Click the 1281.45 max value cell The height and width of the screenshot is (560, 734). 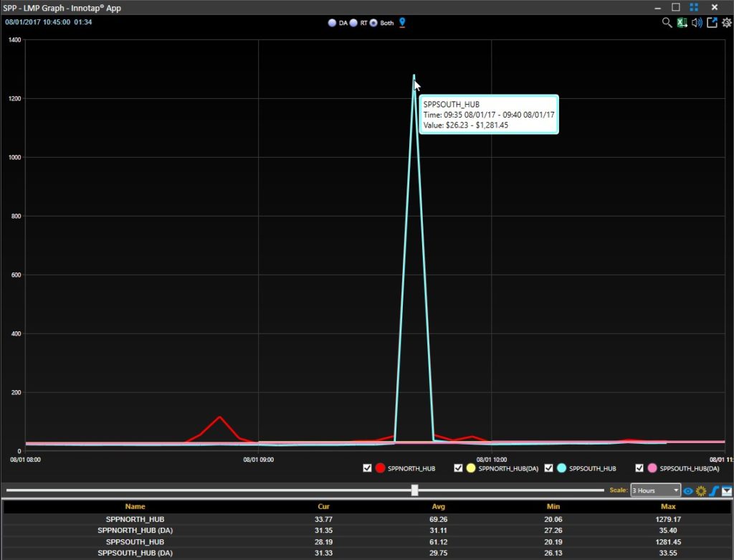[x=668, y=542]
